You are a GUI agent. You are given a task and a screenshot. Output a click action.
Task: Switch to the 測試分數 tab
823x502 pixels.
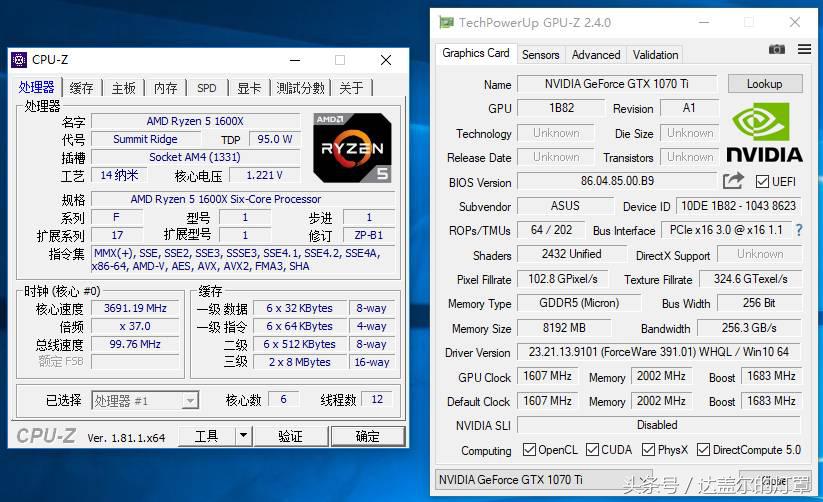[x=300, y=88]
